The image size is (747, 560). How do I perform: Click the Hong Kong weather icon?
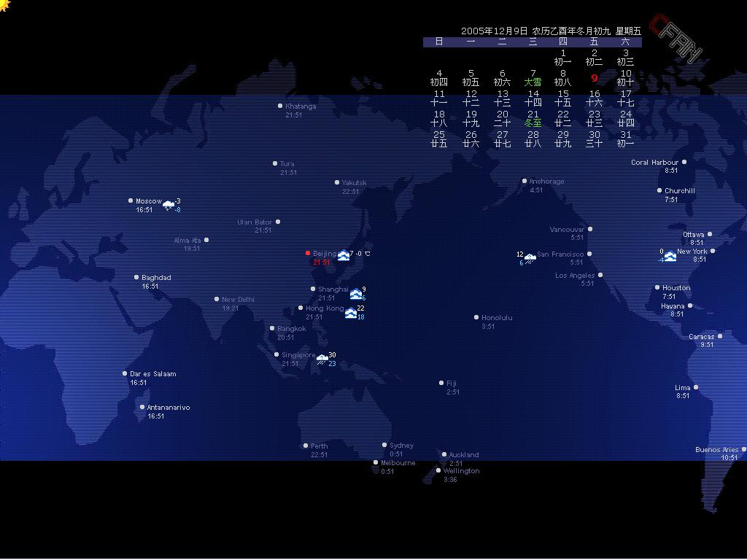point(351,313)
